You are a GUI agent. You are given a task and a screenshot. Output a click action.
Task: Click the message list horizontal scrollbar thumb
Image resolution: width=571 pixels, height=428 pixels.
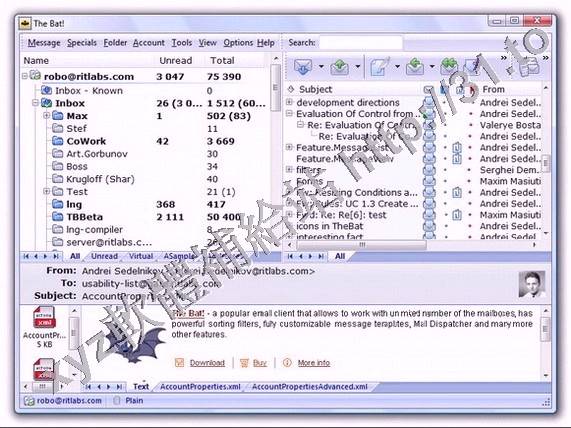[x=361, y=245]
